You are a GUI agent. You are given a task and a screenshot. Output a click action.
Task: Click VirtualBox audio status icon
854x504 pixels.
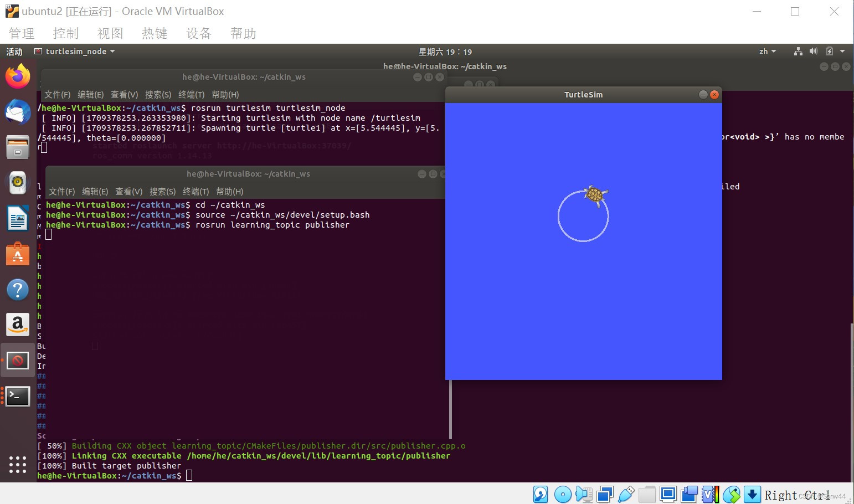(x=584, y=494)
